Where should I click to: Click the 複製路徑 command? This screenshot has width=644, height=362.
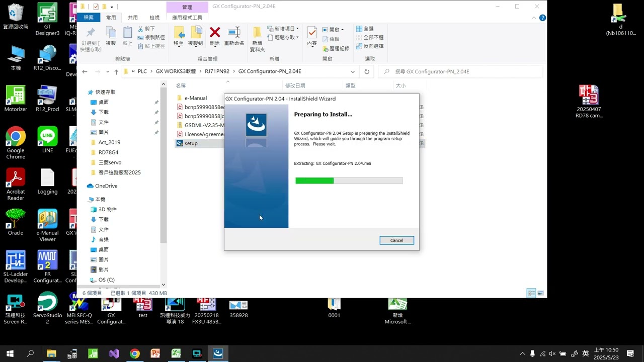pos(151,37)
